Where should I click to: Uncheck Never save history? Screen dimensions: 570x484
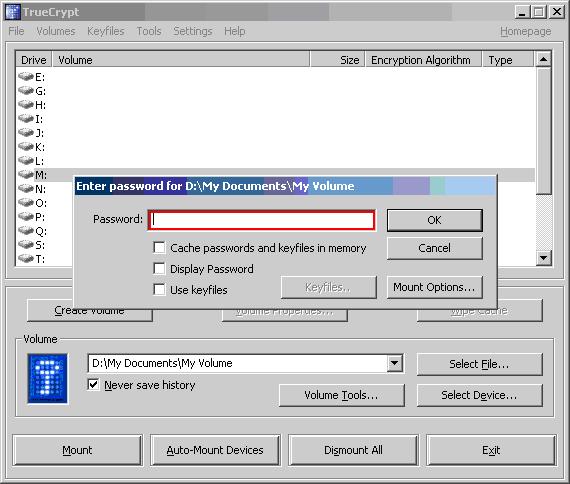pos(93,384)
